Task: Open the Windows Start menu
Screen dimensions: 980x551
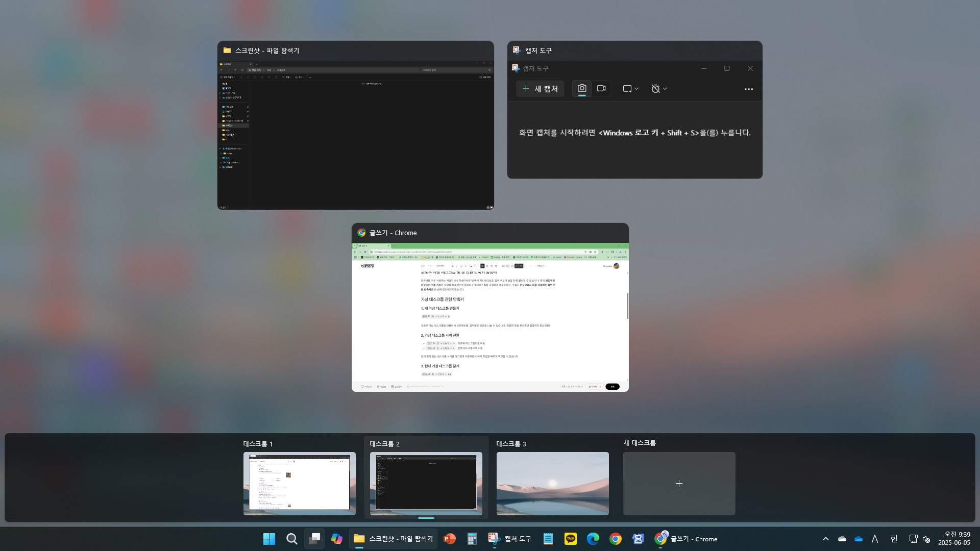Action: (x=269, y=539)
